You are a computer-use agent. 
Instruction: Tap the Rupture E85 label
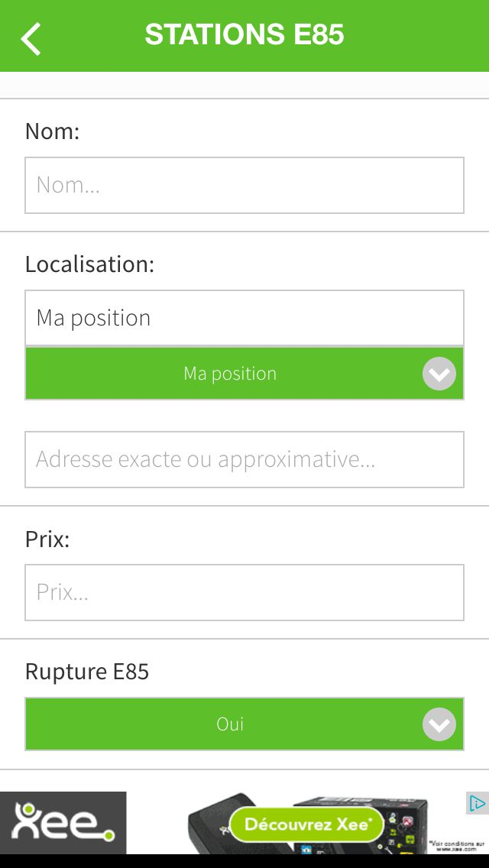[87, 672]
